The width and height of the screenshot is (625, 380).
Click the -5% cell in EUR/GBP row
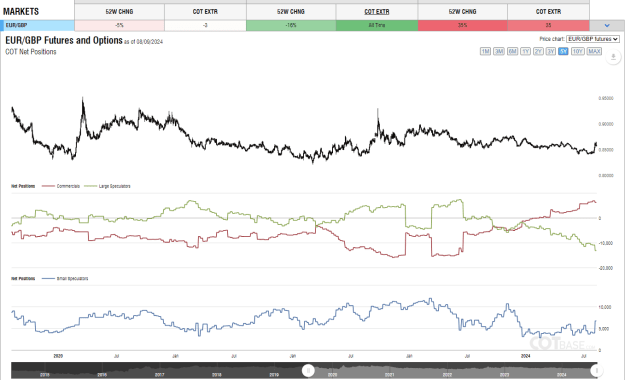click(x=119, y=26)
